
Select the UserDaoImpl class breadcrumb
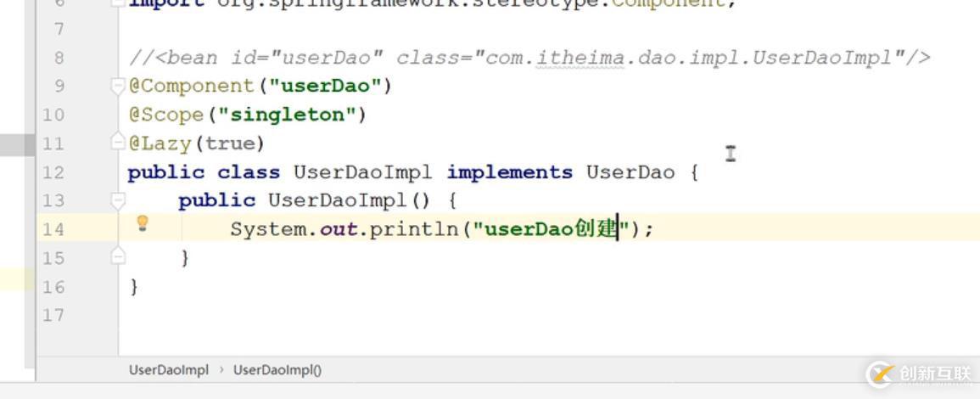(x=169, y=369)
